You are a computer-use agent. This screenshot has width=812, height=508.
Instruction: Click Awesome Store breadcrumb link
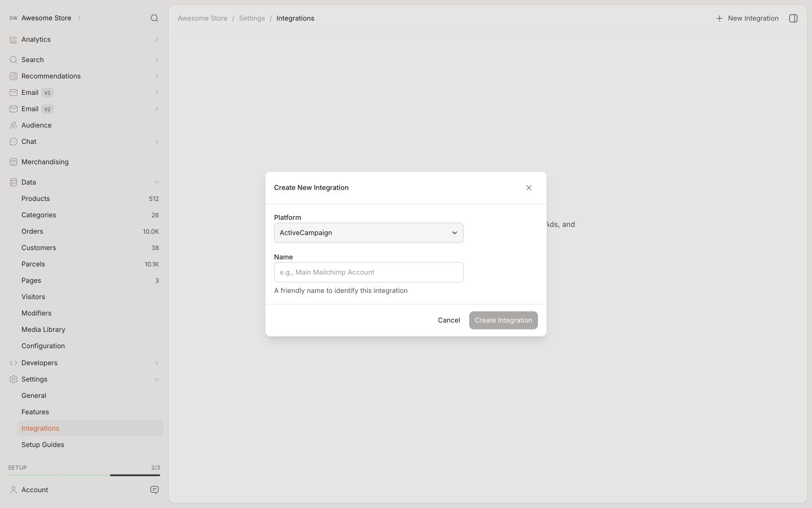point(202,18)
